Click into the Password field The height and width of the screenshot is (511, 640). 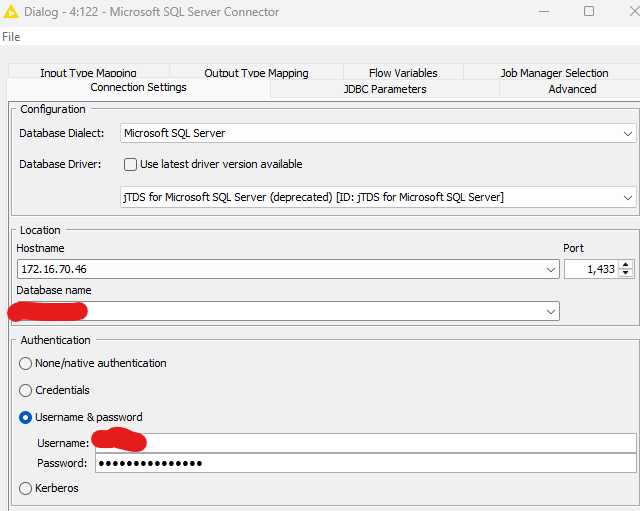[x=366, y=463]
